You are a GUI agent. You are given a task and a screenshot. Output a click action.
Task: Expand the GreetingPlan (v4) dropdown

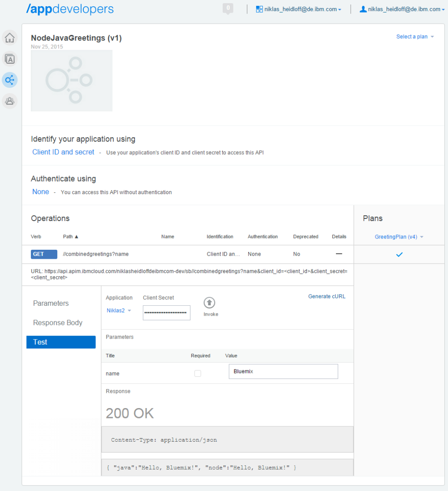click(399, 237)
